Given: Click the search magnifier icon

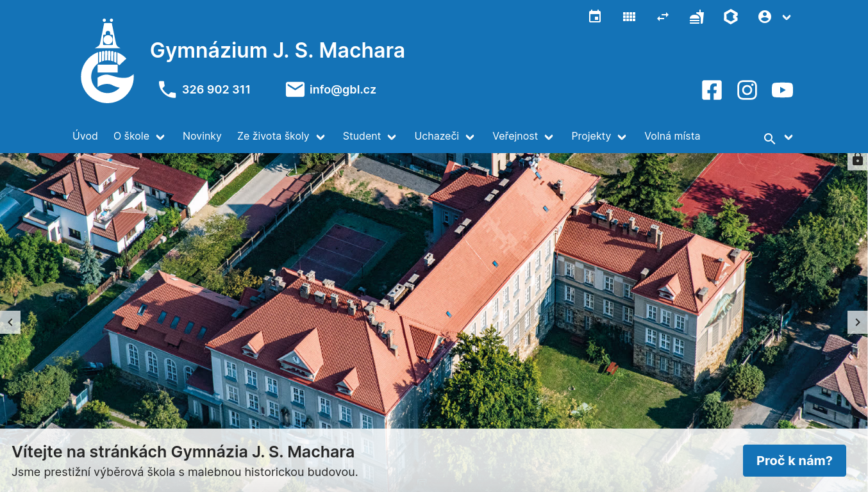Looking at the screenshot, I should (769, 138).
